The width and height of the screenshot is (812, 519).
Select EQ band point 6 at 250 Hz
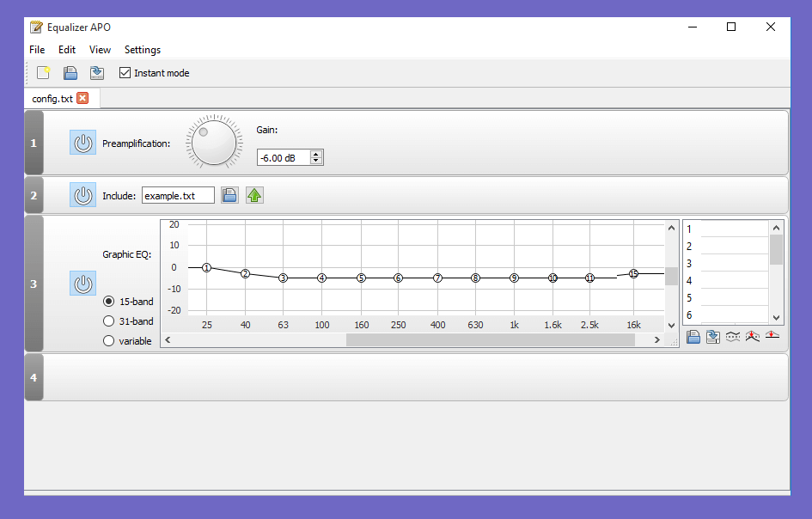(x=398, y=278)
